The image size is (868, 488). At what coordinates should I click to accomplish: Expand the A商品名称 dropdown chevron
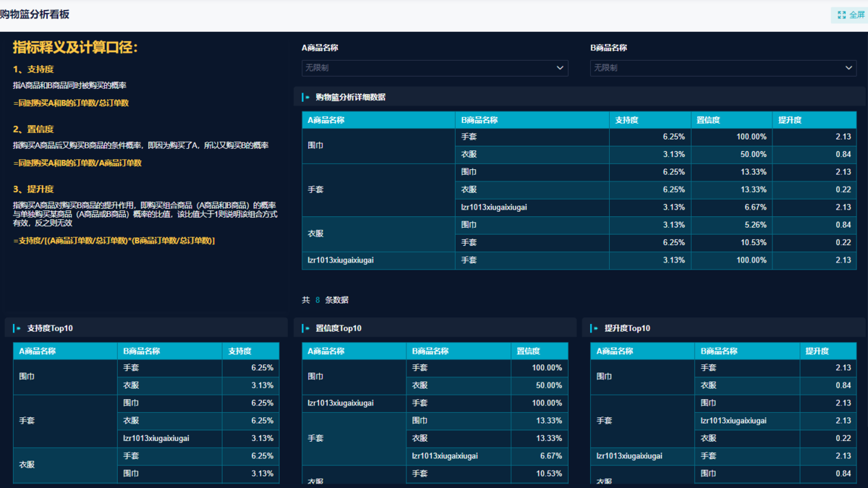click(560, 68)
